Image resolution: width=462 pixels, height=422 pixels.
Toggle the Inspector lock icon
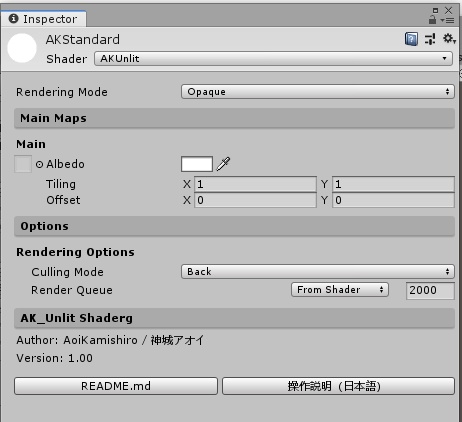click(432, 20)
